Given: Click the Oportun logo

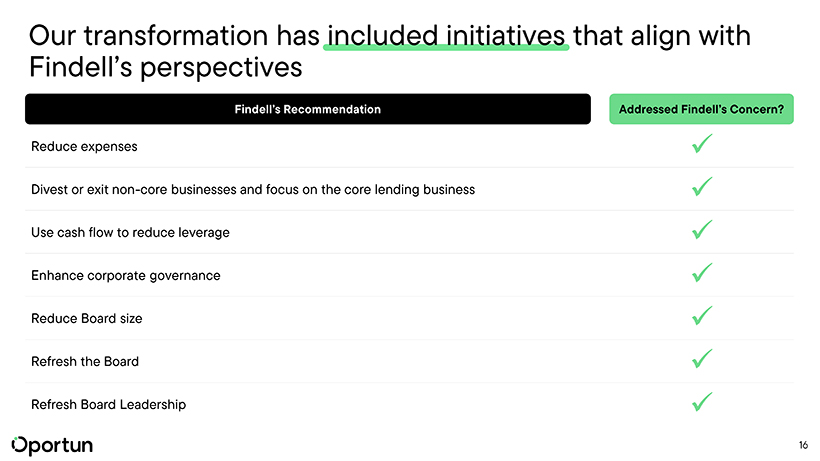Looking at the screenshot, I should tap(52, 445).
